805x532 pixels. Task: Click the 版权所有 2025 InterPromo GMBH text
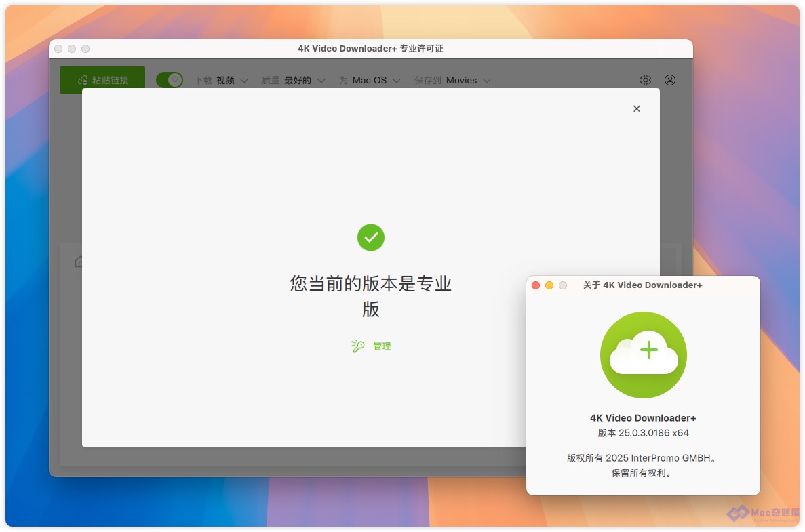[x=642, y=458]
